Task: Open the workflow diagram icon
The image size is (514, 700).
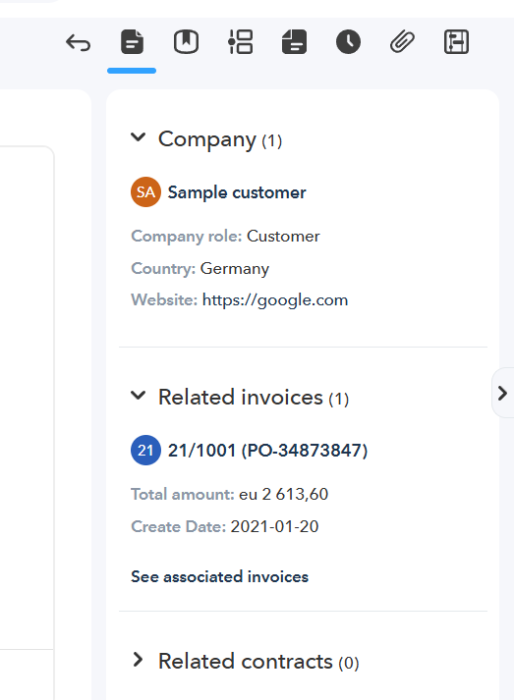Action: pos(456,42)
